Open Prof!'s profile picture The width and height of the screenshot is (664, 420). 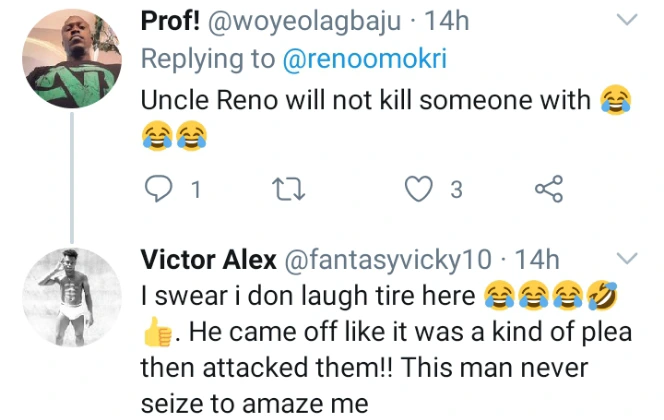(x=71, y=67)
